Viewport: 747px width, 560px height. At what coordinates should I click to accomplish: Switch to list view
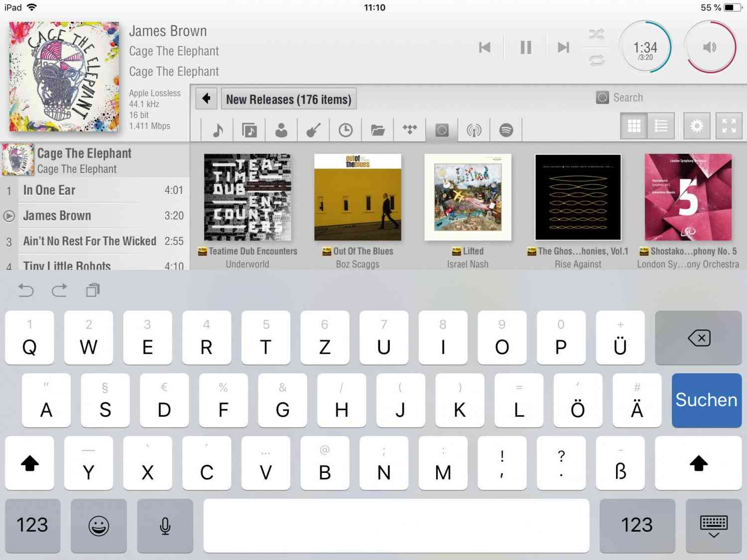[661, 126]
